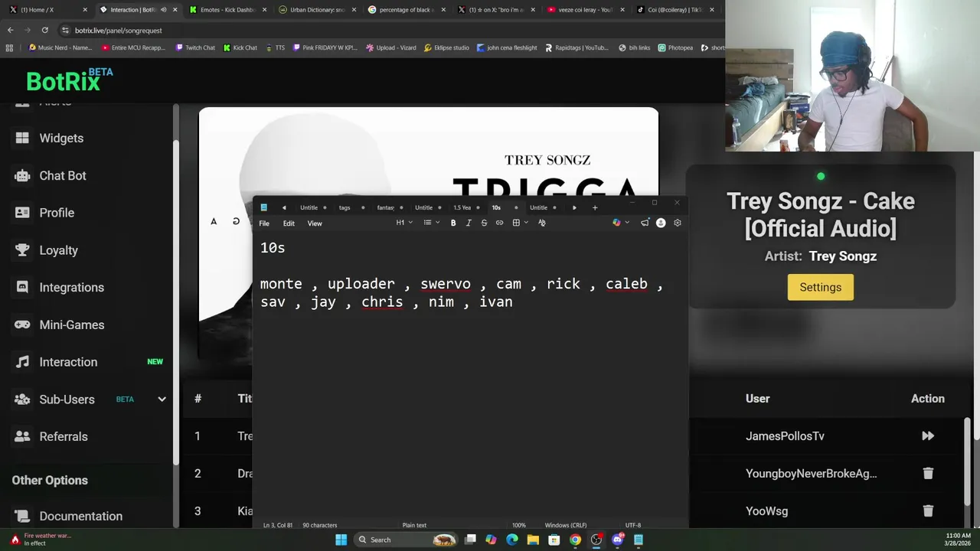Open the Photopea bookmark

pos(675,47)
